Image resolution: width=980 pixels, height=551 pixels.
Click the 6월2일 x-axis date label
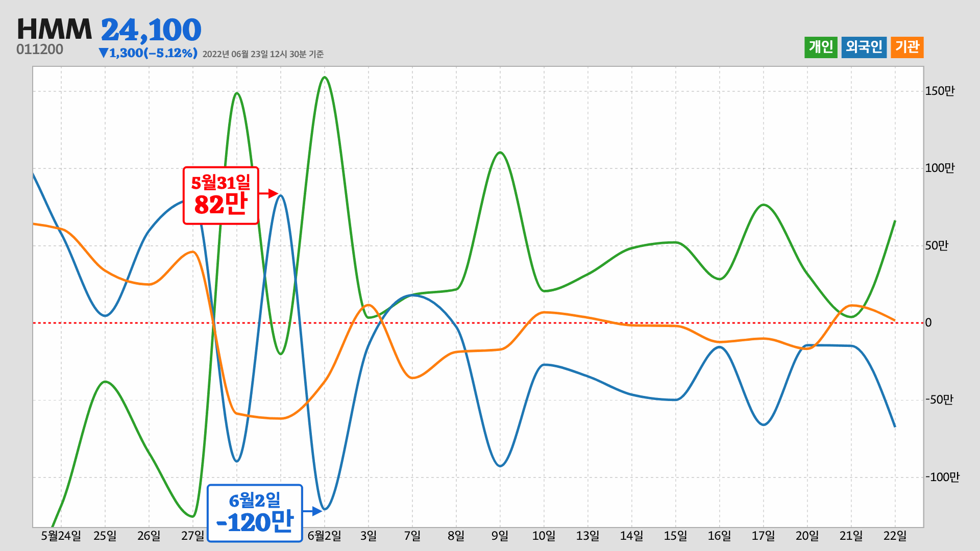325,536
